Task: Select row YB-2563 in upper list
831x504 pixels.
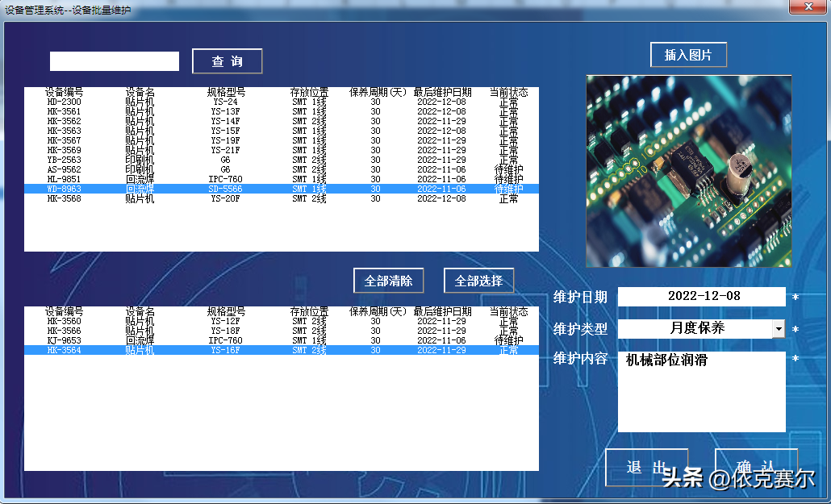Action: pyautogui.click(x=282, y=160)
